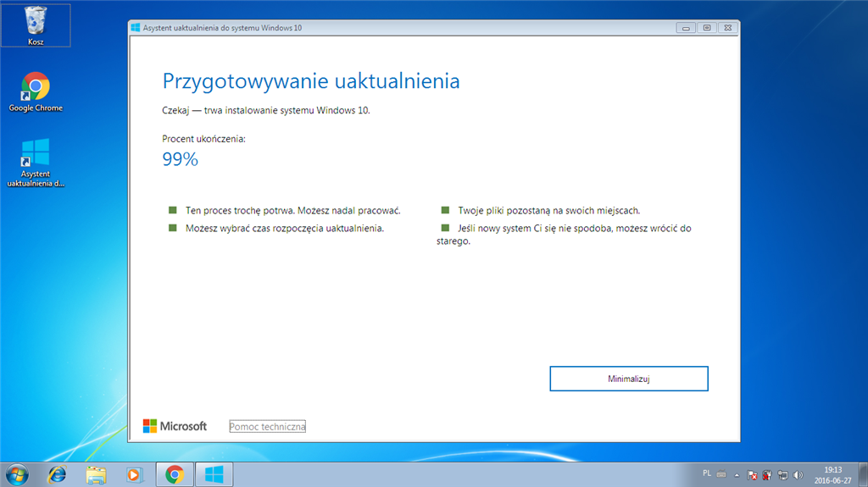This screenshot has width=868, height=487.
Task: Click the line 'Ten proces trochę potrwa'
Action: 292,210
